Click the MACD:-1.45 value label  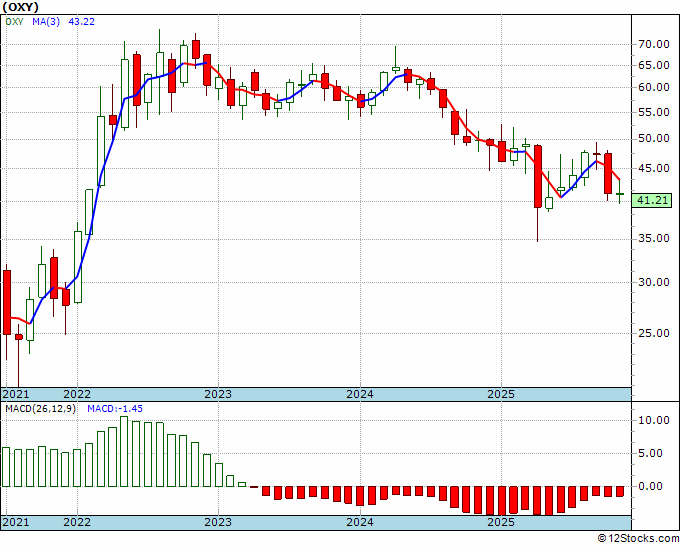click(115, 409)
